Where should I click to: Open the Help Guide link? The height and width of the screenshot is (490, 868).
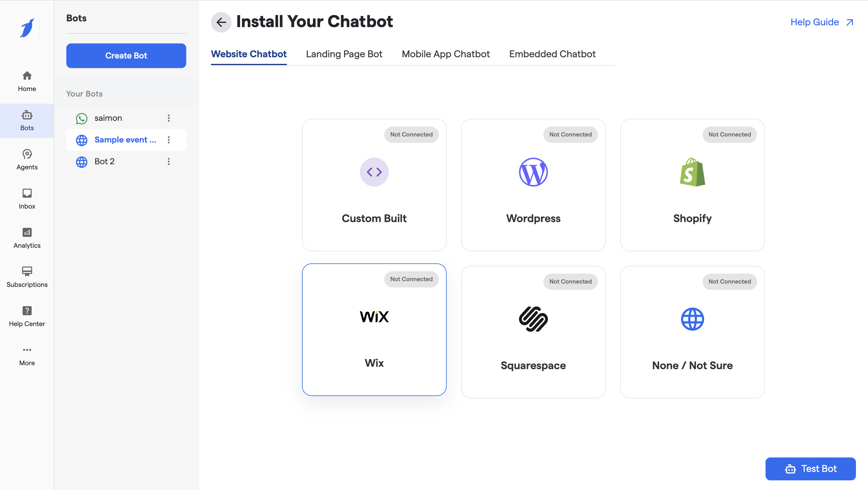pos(822,22)
